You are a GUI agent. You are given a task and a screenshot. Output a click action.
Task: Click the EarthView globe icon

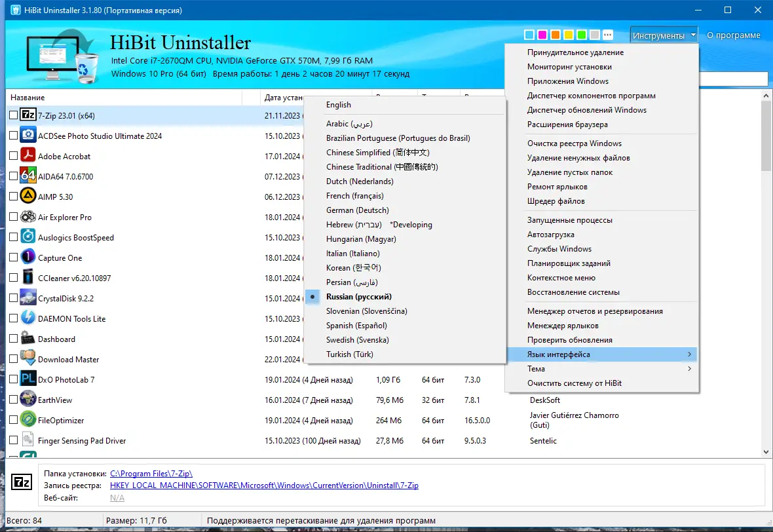click(x=28, y=400)
